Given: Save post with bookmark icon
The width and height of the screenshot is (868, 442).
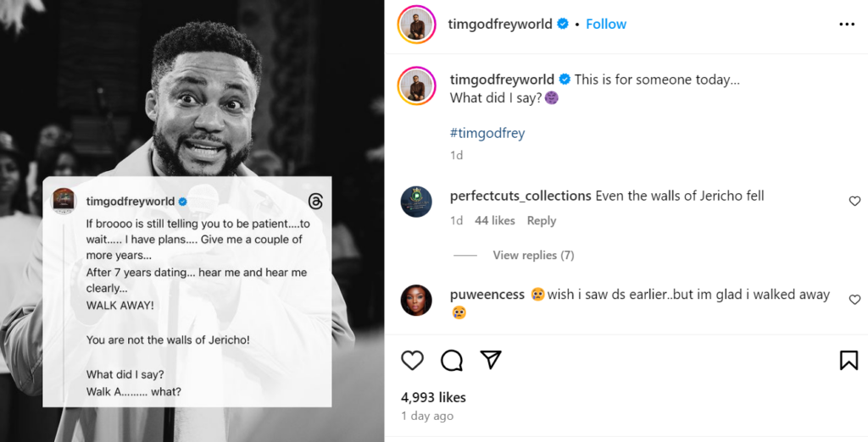Looking at the screenshot, I should (849, 361).
